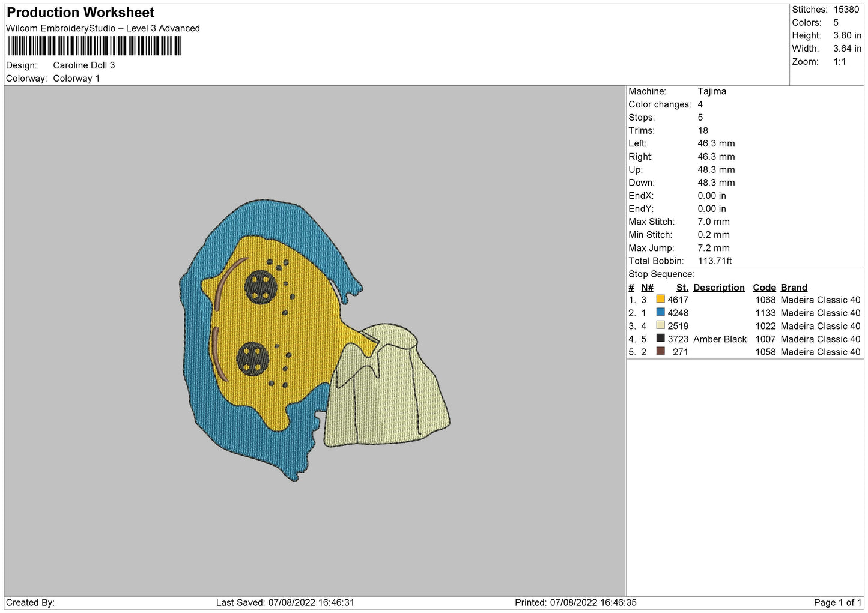868x613 pixels.
Task: Click the lower button eye on the doll
Action: [252, 358]
